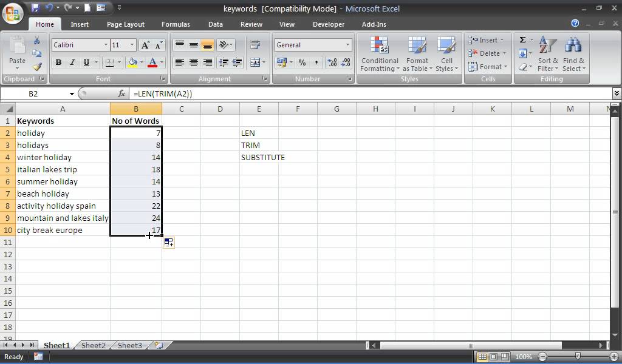Increase font size with Grow Font
The image size is (622, 364).
click(145, 45)
